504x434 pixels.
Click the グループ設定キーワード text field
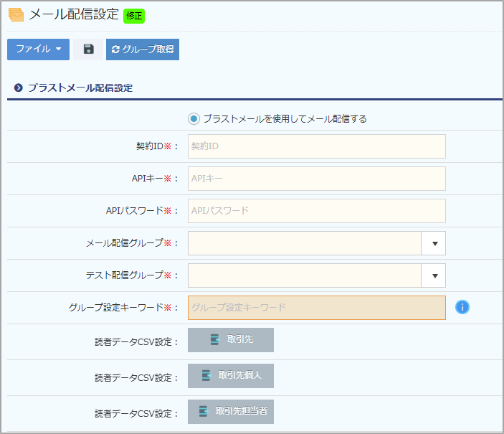[316, 308]
